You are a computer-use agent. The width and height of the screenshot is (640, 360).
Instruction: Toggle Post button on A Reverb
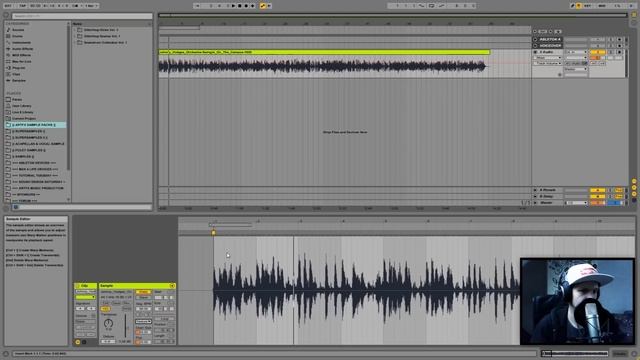pyautogui.click(x=619, y=190)
